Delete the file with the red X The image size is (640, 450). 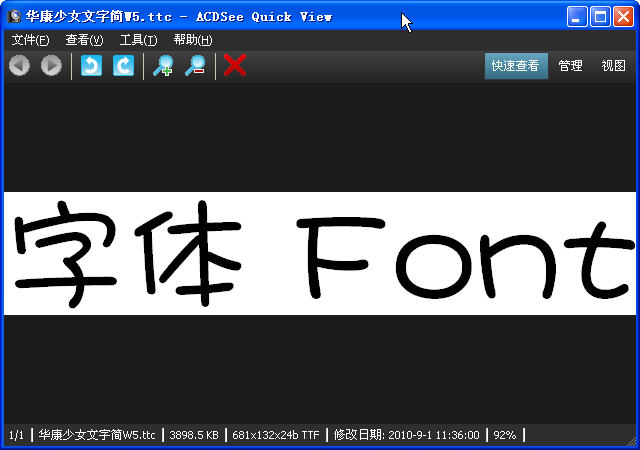[x=235, y=66]
